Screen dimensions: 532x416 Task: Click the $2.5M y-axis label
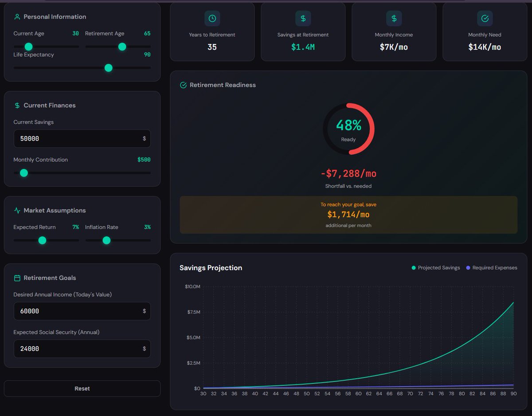pyautogui.click(x=193, y=363)
